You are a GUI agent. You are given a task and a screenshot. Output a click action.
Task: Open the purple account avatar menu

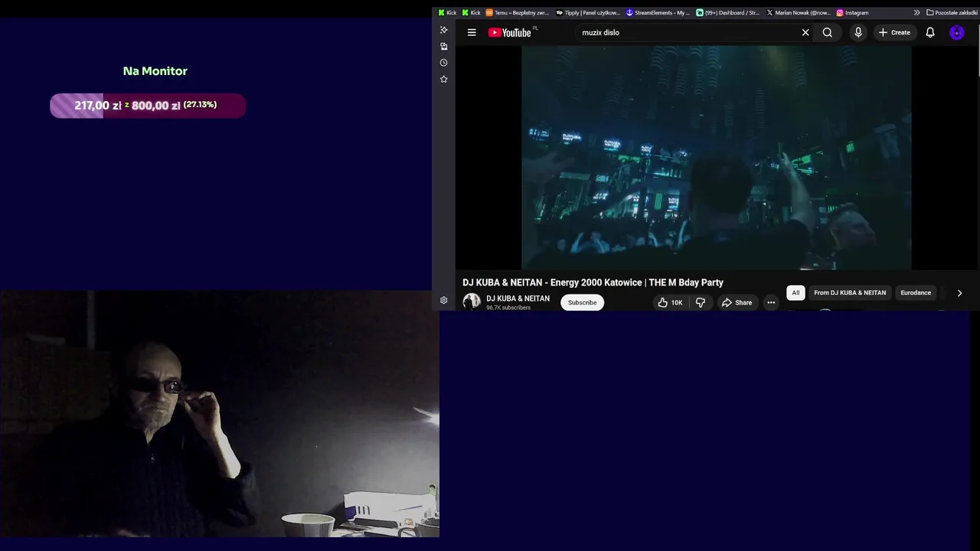tap(956, 32)
